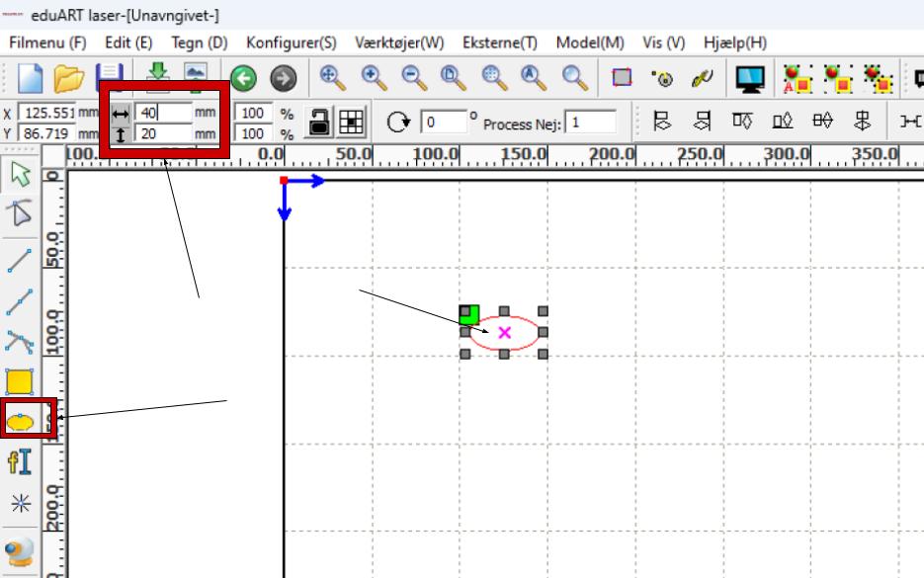Open the Tegn (D) menu
The height and width of the screenshot is (578, 924).
(x=200, y=42)
